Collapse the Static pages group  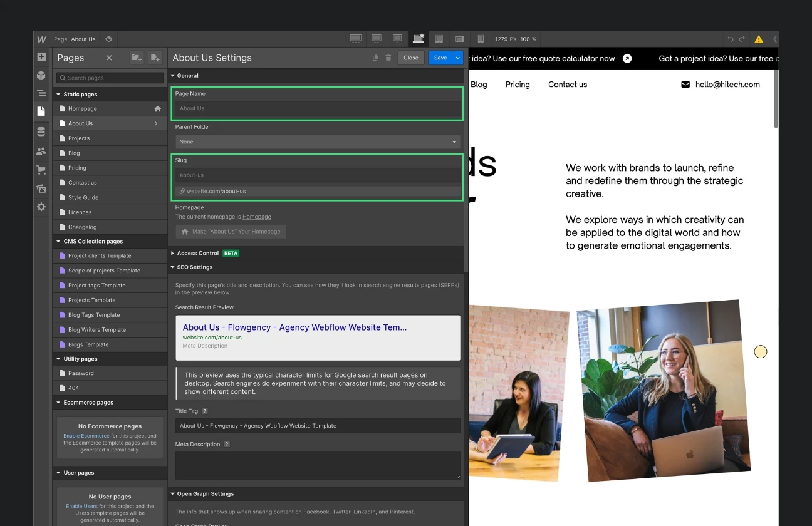tap(58, 94)
